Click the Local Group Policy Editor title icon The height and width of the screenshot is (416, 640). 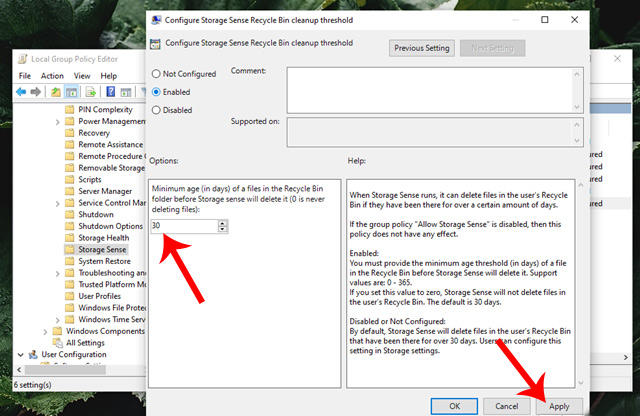click(x=22, y=59)
